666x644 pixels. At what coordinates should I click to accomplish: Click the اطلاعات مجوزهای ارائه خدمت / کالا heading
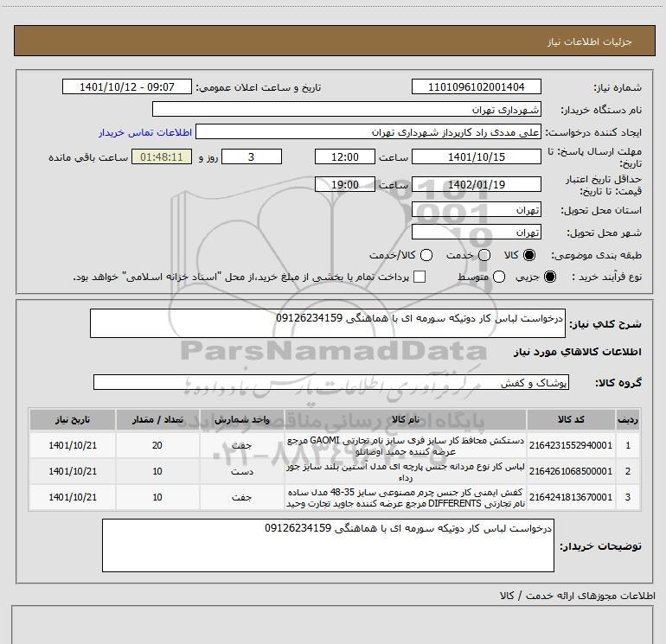click(x=577, y=596)
